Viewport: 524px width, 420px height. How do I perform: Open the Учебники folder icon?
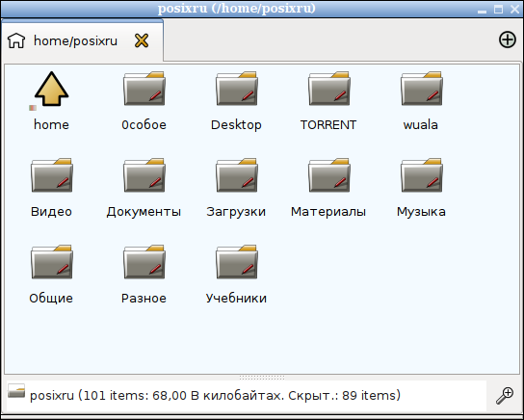tap(237, 263)
